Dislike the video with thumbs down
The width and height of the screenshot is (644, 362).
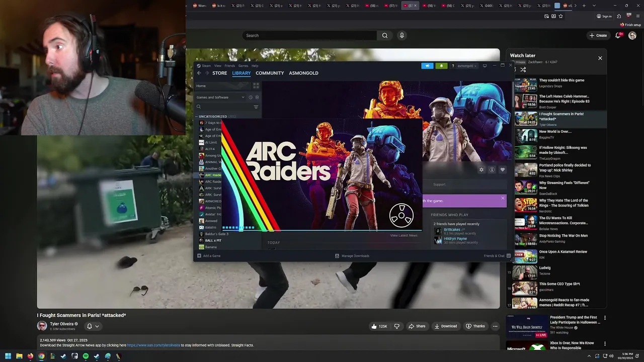[x=396, y=326]
